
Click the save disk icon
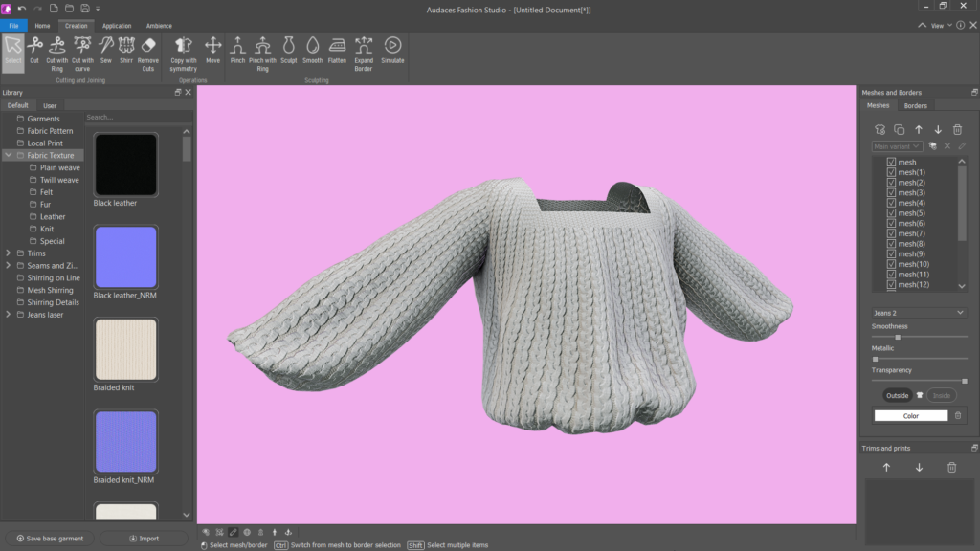pyautogui.click(x=85, y=9)
